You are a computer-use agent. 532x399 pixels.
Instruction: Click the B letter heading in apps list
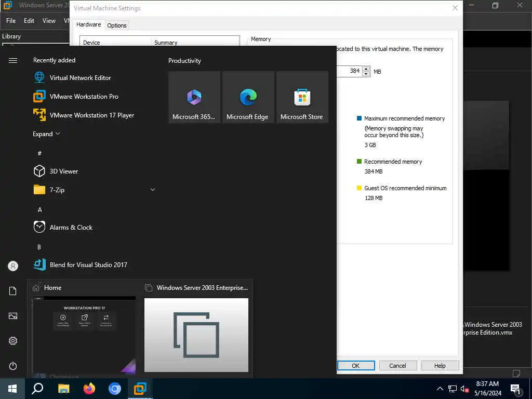tap(39, 247)
